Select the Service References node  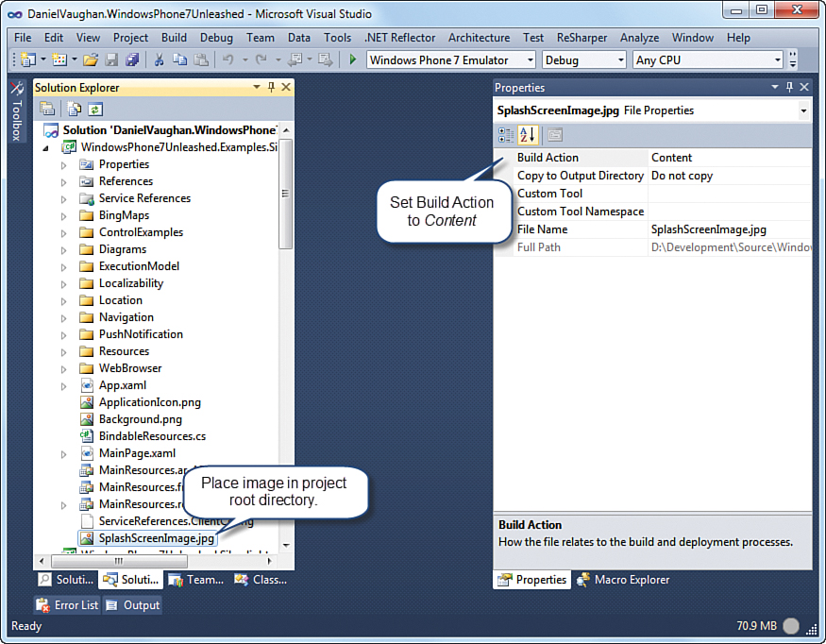point(144,198)
